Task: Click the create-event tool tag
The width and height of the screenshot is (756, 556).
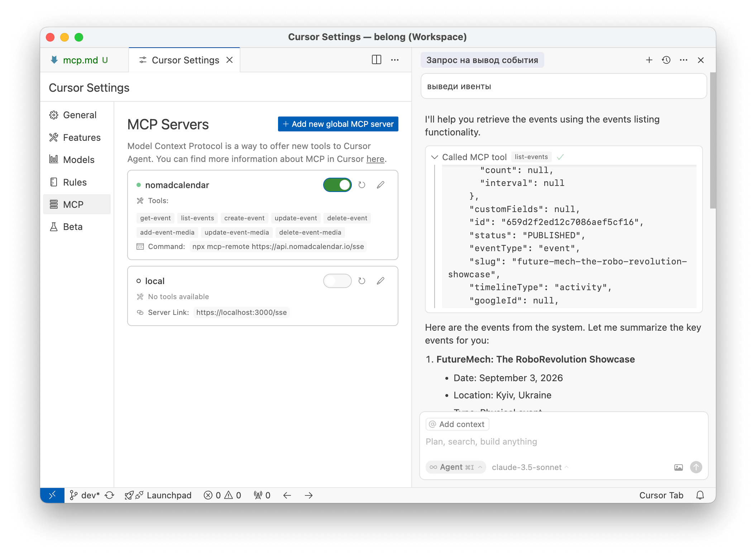Action: tap(244, 218)
